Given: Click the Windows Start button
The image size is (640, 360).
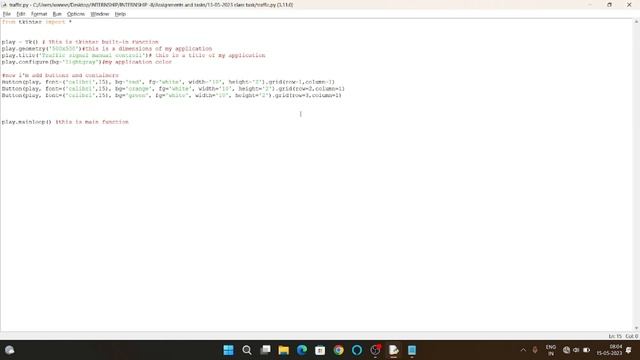Looking at the screenshot, I should 229,350.
